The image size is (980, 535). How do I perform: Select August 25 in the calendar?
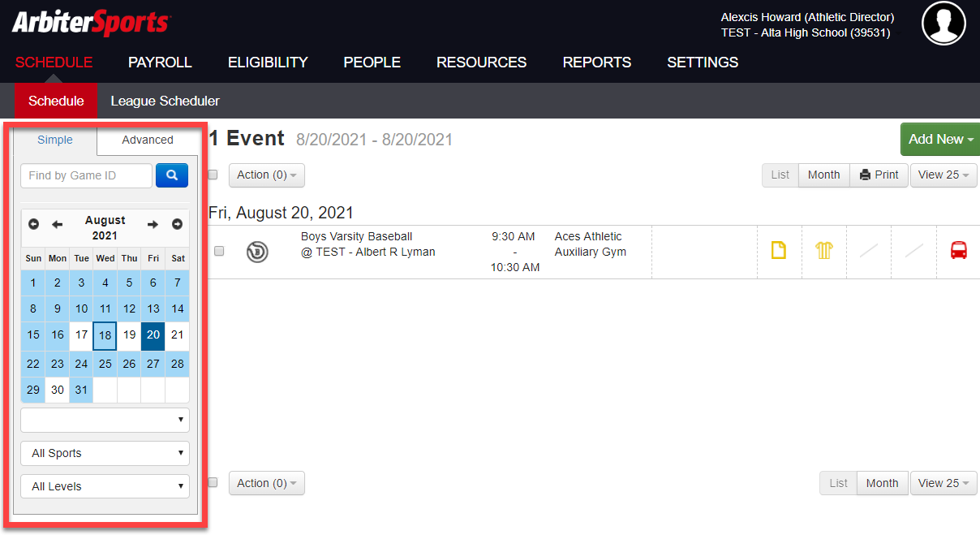click(105, 364)
